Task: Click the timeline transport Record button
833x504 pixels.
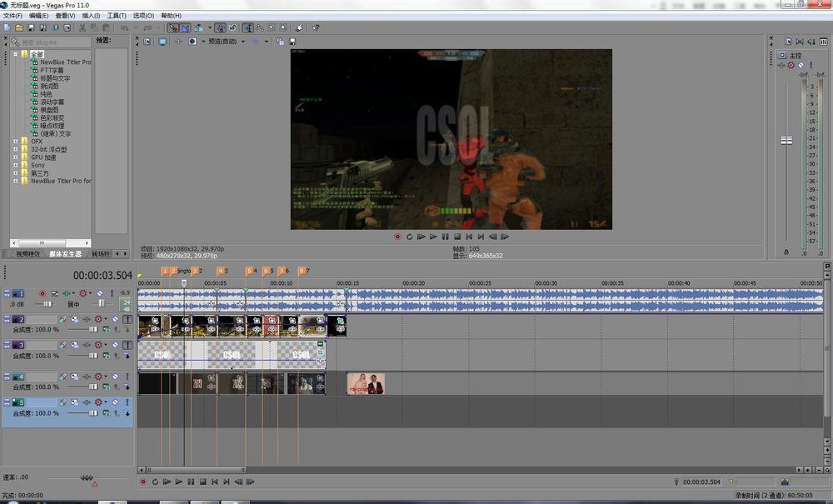Action: 143,482
